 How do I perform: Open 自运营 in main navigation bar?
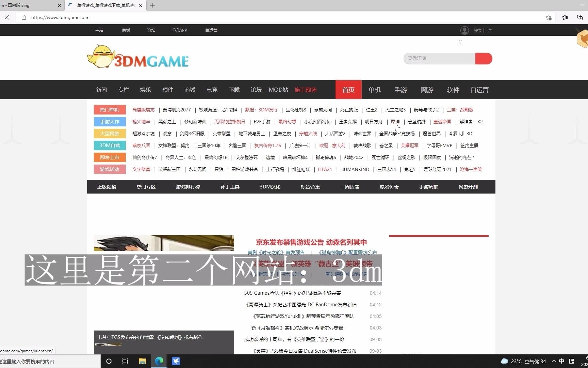479,90
